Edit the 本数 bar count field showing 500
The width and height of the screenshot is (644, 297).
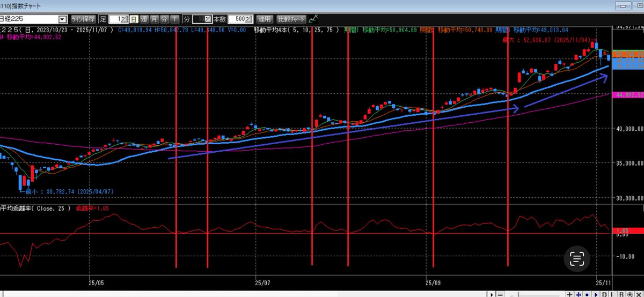pos(240,19)
